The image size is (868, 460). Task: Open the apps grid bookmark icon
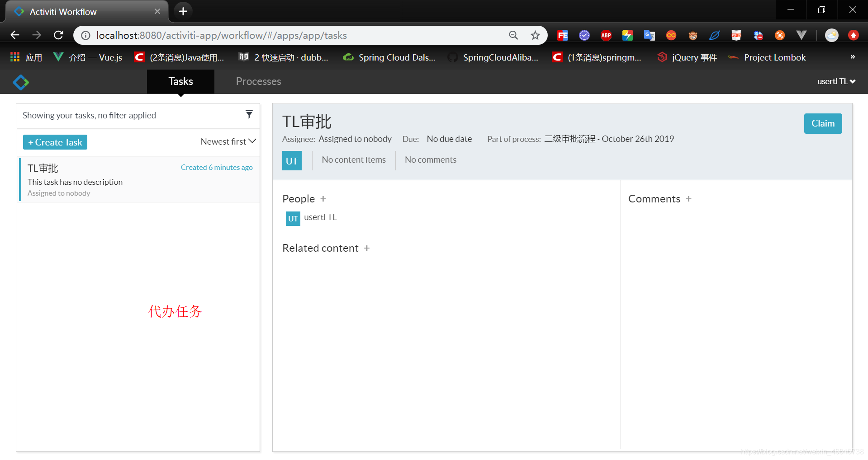click(x=15, y=57)
